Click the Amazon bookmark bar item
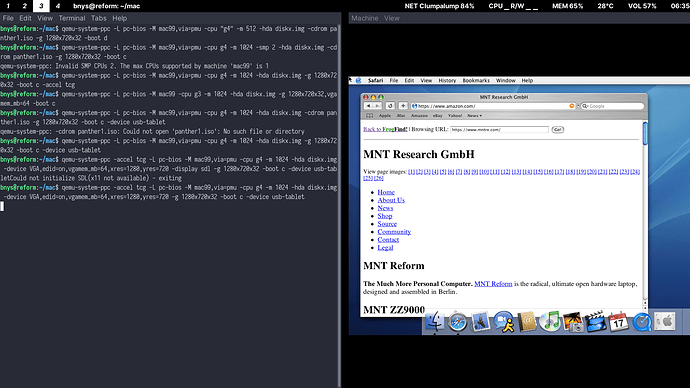Image resolution: width=690 pixels, height=388 pixels. point(419,116)
